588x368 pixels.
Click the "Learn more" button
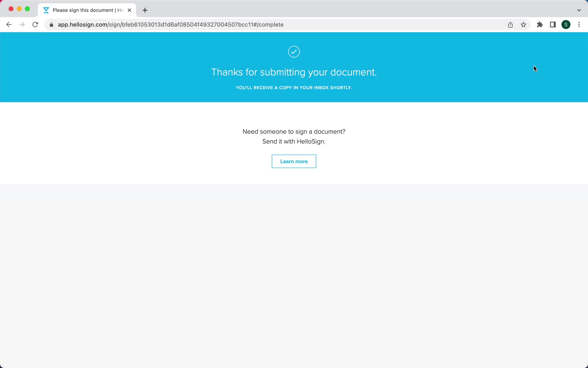(x=294, y=161)
